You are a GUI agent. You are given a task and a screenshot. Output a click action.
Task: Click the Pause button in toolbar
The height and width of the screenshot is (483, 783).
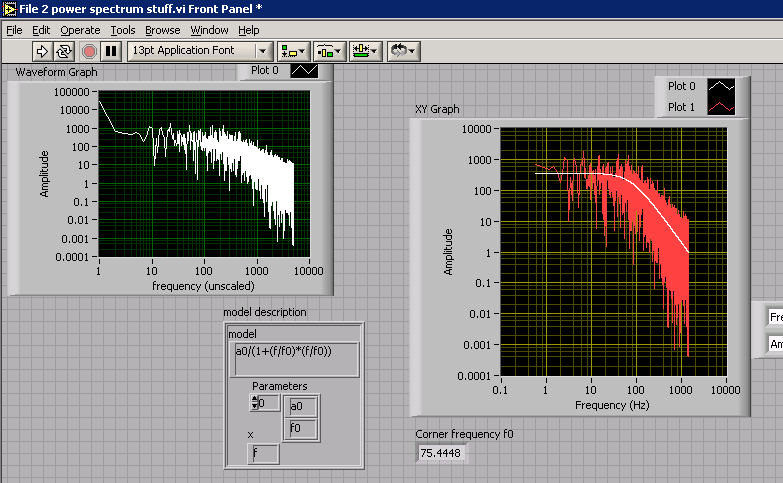(111, 50)
